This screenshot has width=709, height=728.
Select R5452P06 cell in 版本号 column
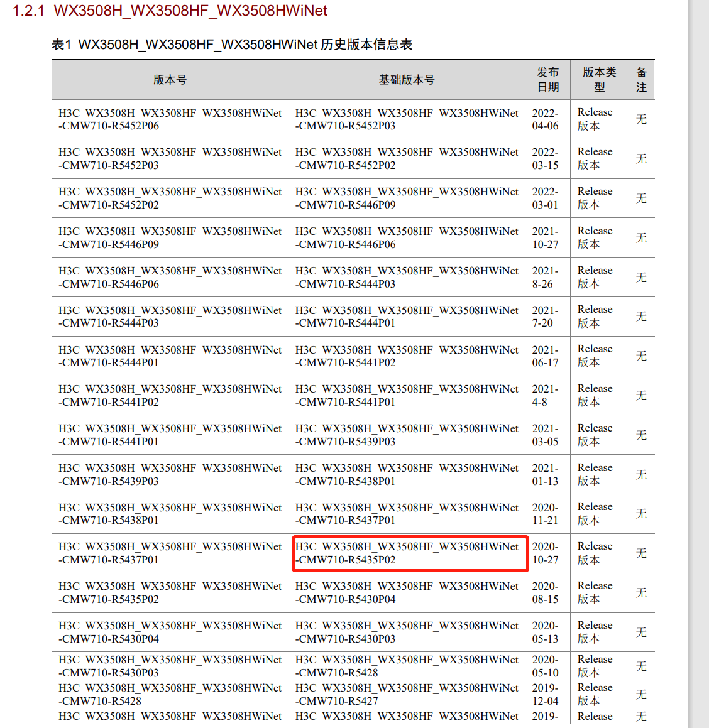[170, 119]
